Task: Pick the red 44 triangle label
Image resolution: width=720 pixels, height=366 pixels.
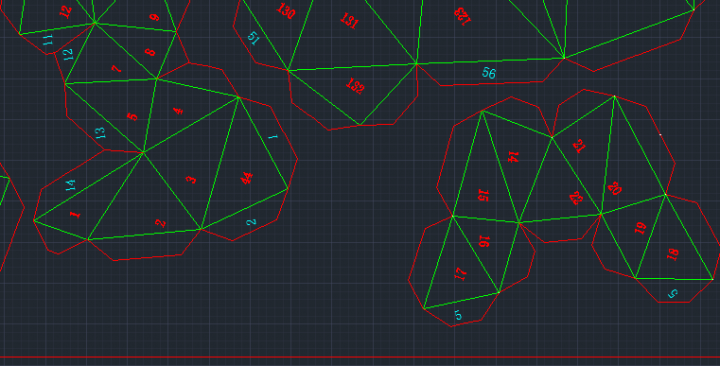Action: 247,178
